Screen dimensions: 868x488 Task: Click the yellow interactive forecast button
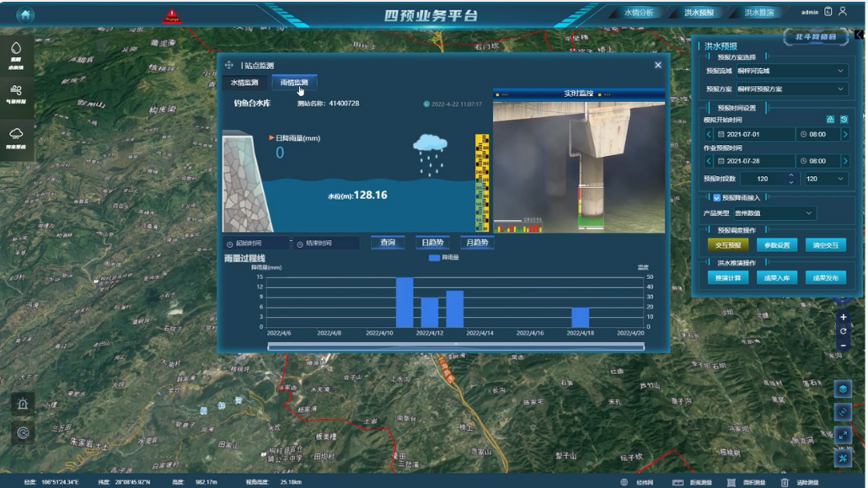[728, 244]
